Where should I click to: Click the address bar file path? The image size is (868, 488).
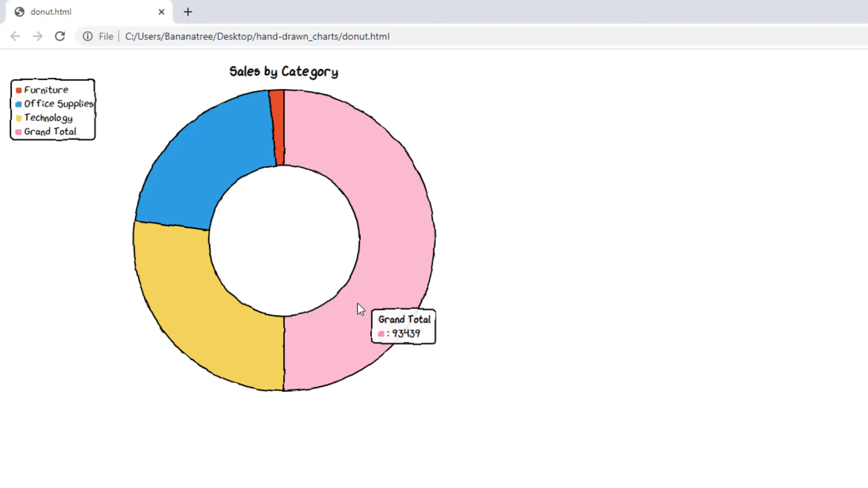(257, 36)
